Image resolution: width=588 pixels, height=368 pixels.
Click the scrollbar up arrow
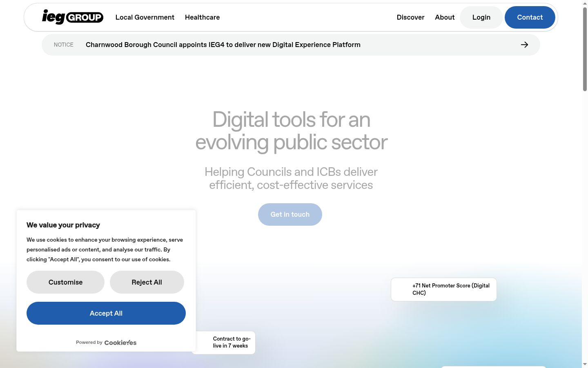[x=585, y=3]
